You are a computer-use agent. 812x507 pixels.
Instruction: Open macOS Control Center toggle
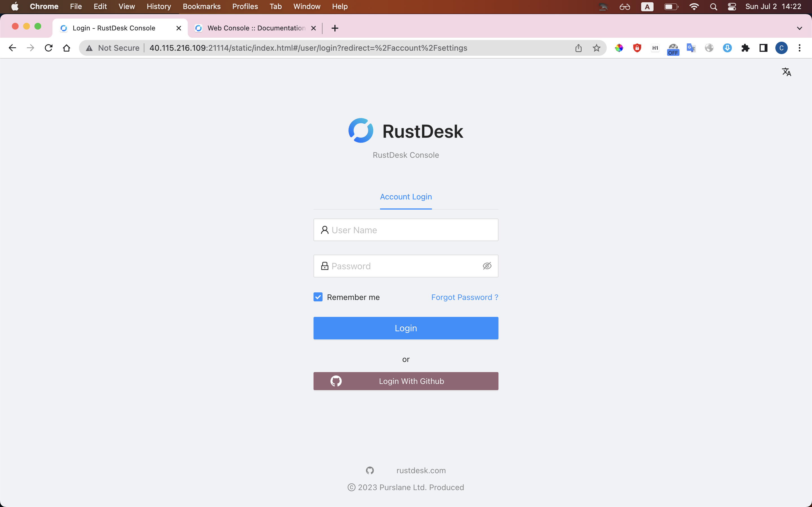tap(732, 7)
